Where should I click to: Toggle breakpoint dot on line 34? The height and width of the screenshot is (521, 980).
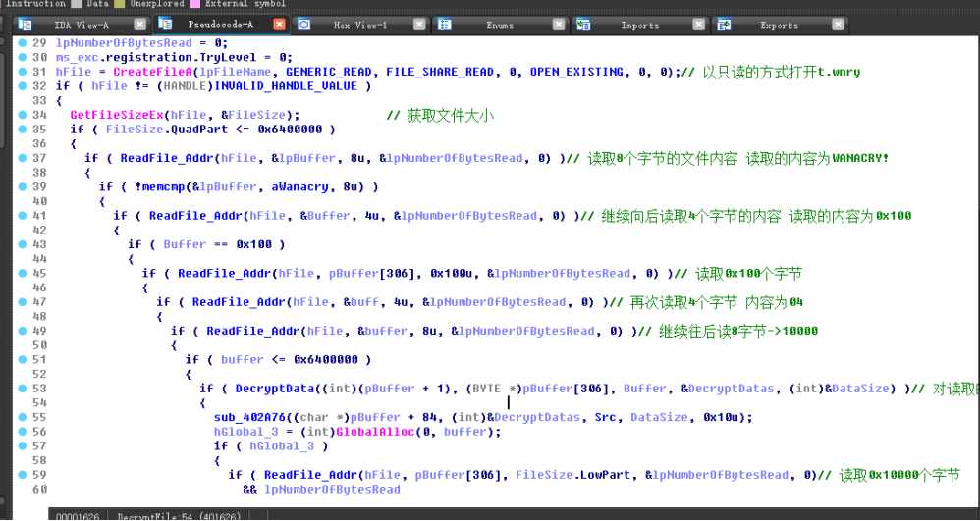coord(23,115)
